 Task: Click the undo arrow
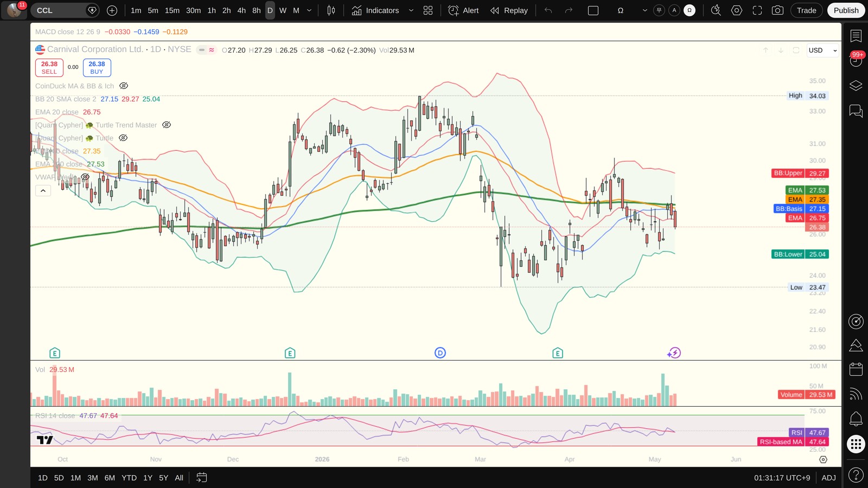click(548, 10)
